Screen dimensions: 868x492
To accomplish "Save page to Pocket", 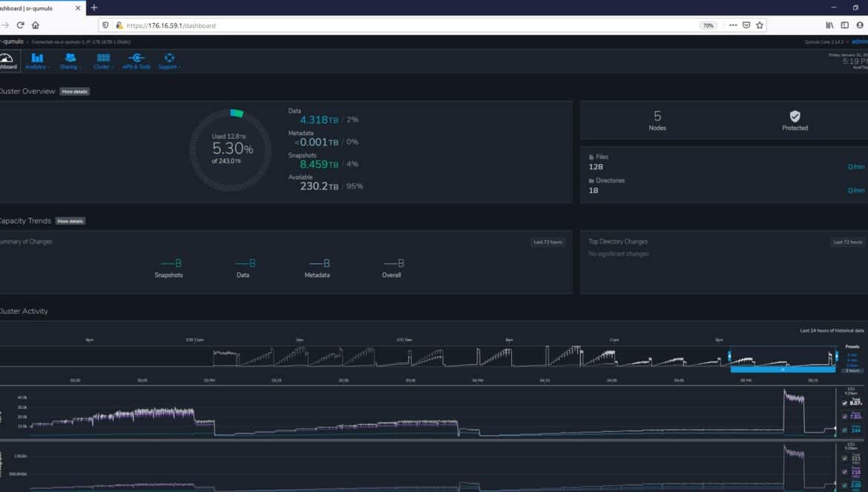I will point(746,25).
